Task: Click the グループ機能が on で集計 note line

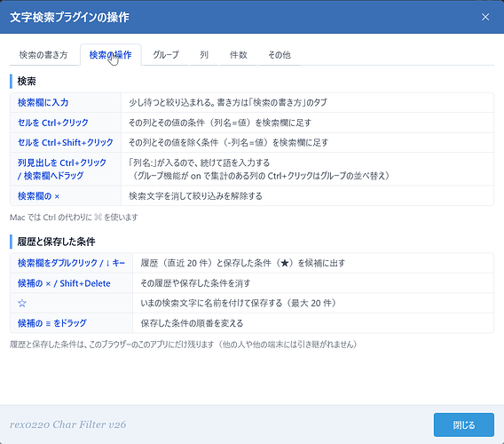Action: [260, 176]
